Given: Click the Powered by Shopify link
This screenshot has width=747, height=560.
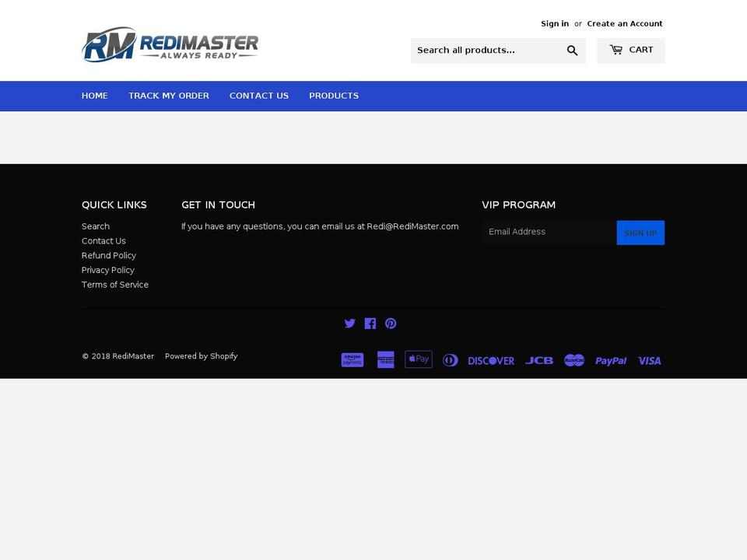Looking at the screenshot, I should 201,356.
